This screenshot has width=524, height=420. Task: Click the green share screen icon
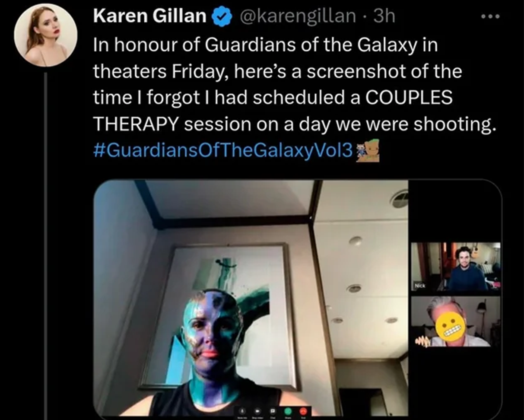(288, 411)
